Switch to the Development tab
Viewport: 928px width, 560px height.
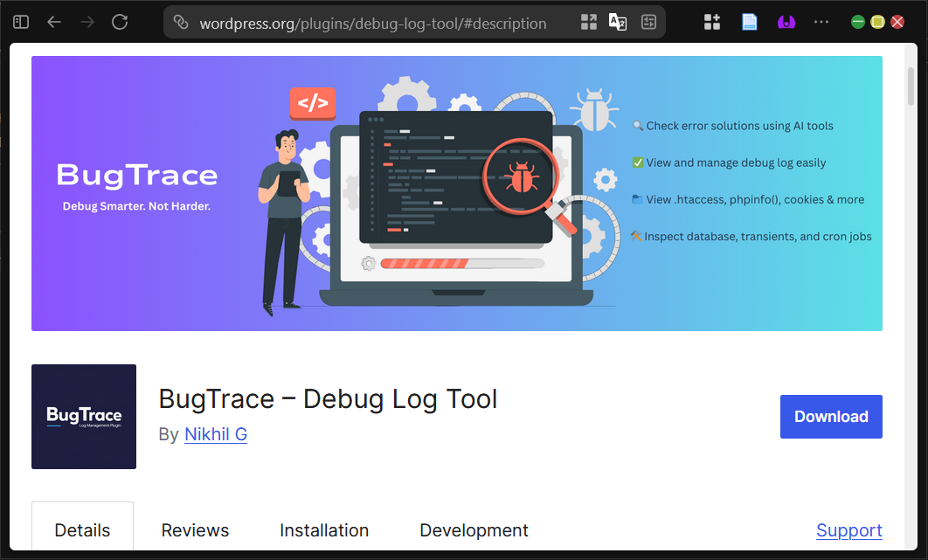[x=474, y=530]
